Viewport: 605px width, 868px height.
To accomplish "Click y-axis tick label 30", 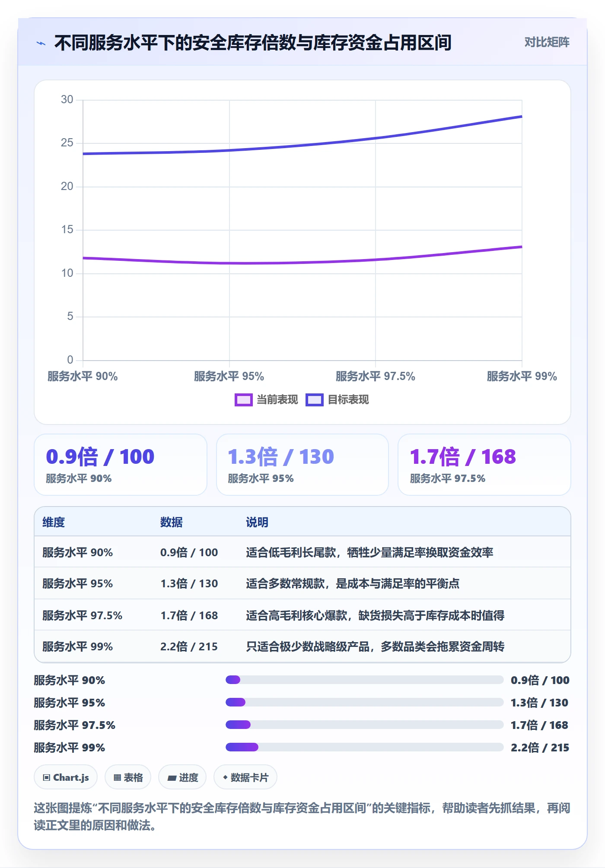I will (67, 100).
